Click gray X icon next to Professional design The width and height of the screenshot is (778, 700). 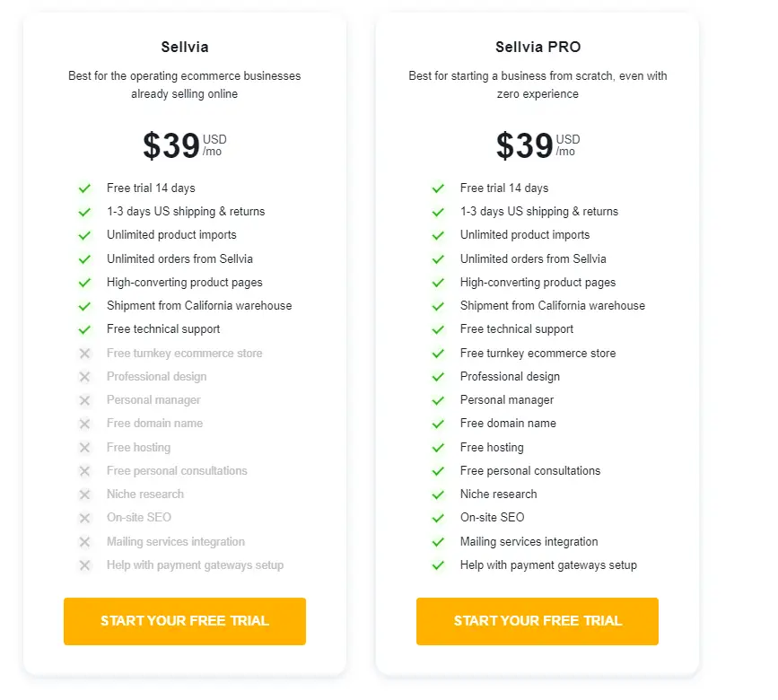pyautogui.click(x=85, y=377)
